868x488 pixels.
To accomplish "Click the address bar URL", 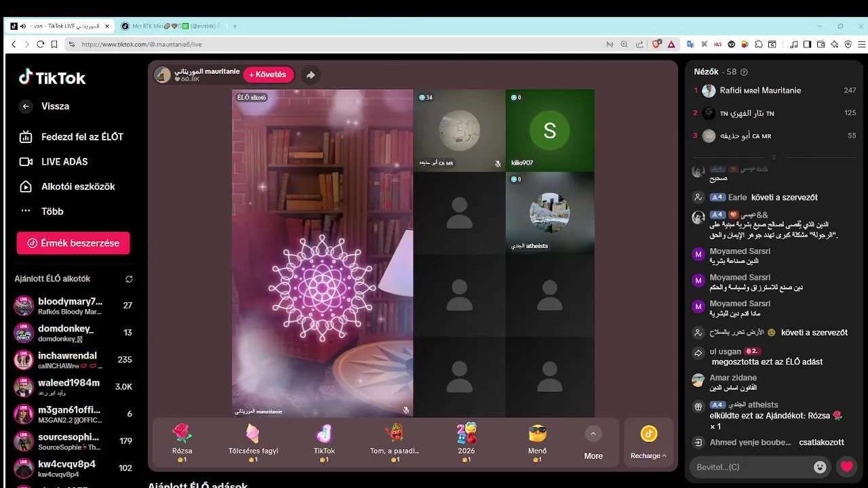I will 141,44.
